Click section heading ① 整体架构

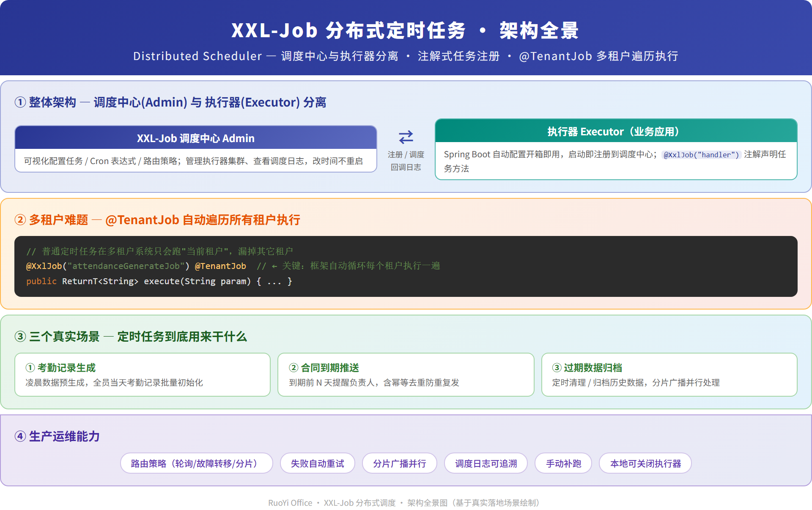coord(170,102)
